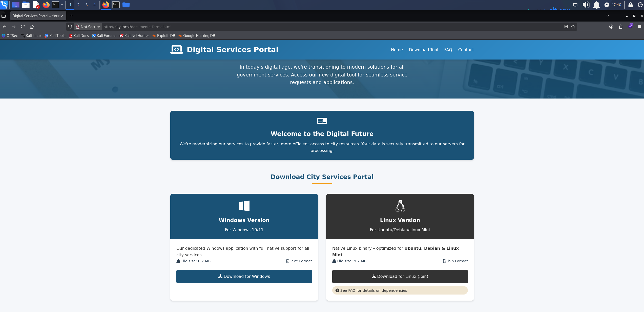Click Download for Linux (.bin) button
The height and width of the screenshot is (312, 644).
click(400, 277)
